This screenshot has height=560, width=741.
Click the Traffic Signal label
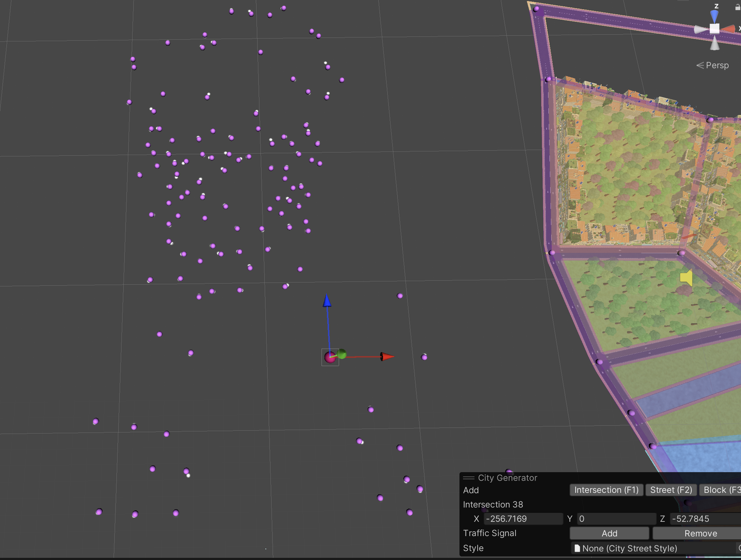489,533
